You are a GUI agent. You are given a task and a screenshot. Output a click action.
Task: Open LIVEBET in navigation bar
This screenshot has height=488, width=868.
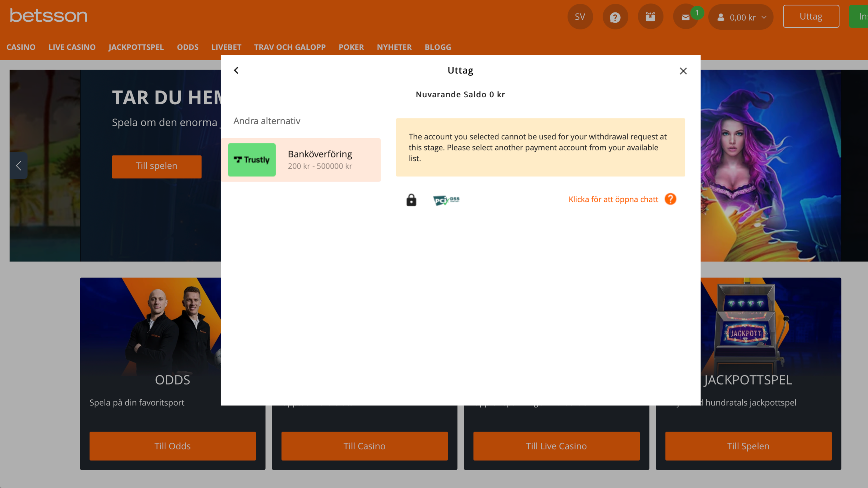[226, 47]
